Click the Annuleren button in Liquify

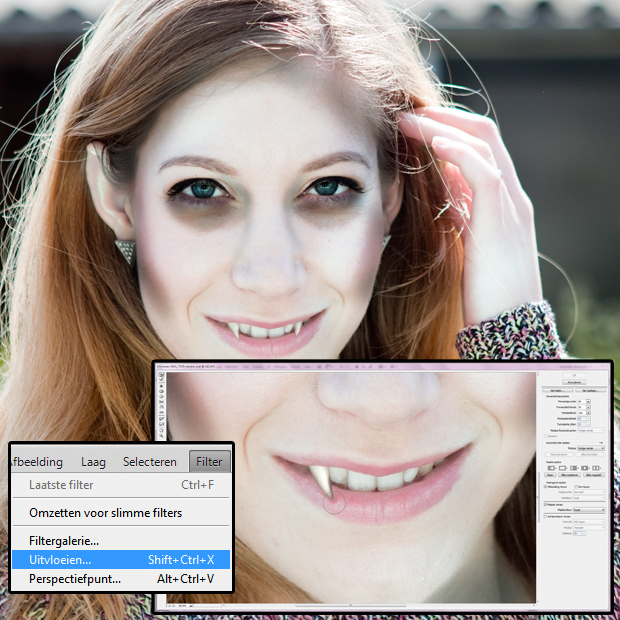coord(574,382)
